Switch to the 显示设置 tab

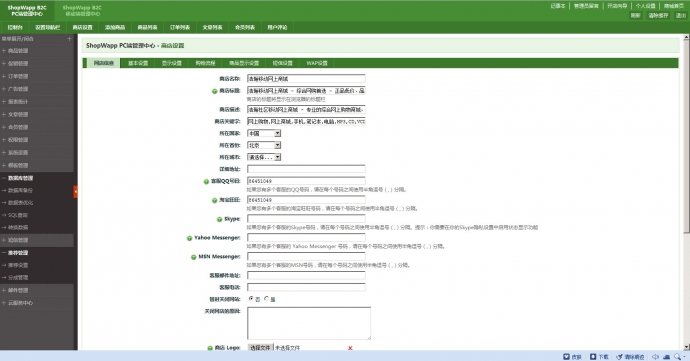pyautogui.click(x=172, y=63)
